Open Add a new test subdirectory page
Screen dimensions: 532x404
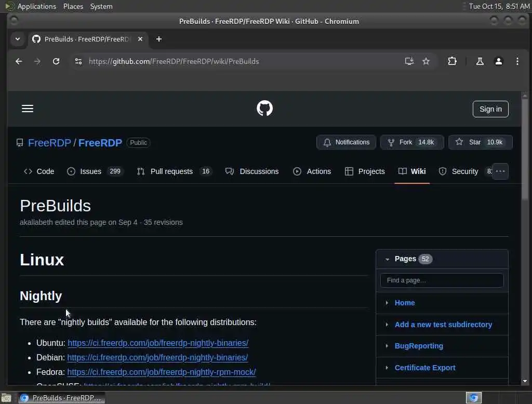pos(443,325)
